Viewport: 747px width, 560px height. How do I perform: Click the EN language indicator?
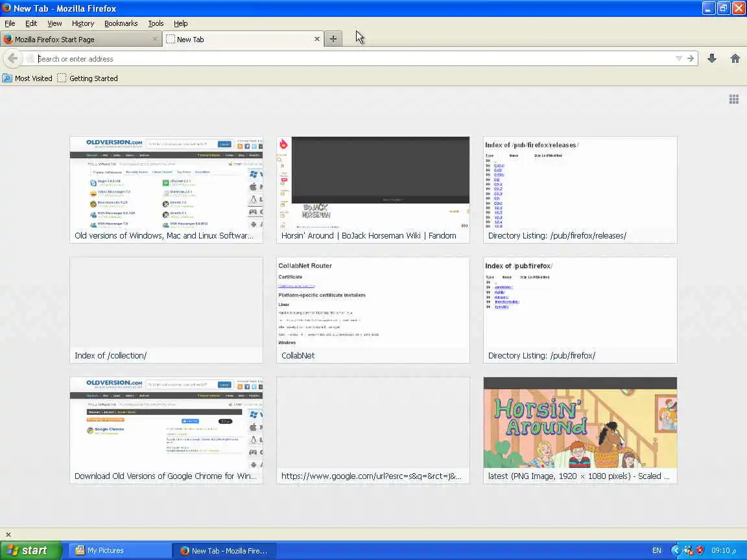(x=656, y=550)
